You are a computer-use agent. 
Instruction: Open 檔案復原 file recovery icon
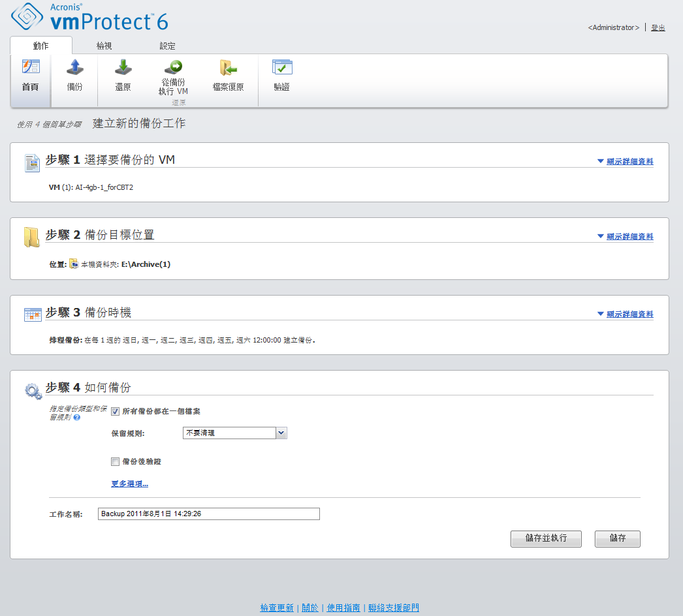pos(228,68)
